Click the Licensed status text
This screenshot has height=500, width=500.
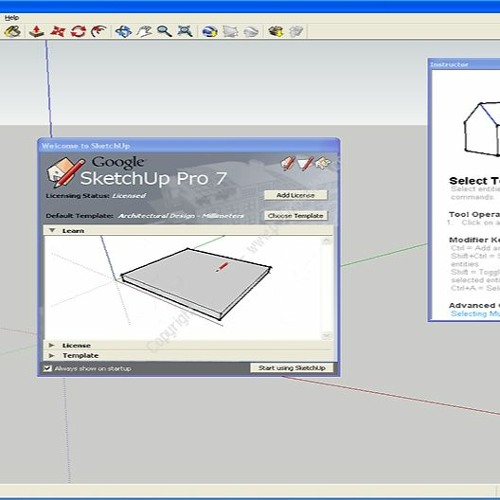click(x=129, y=196)
